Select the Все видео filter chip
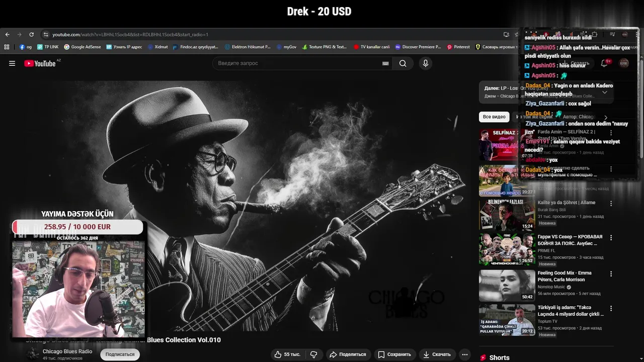 [x=494, y=117]
